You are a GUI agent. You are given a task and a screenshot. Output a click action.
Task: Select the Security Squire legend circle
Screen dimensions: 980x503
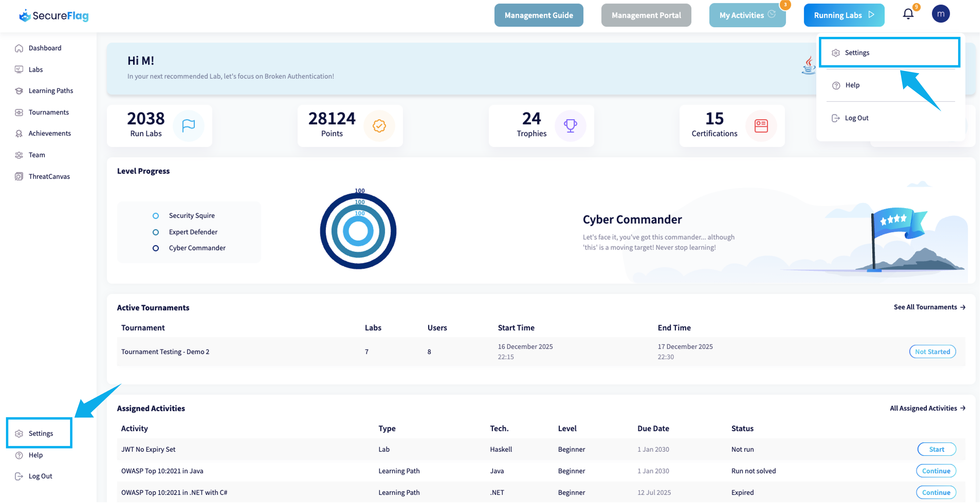click(x=156, y=216)
